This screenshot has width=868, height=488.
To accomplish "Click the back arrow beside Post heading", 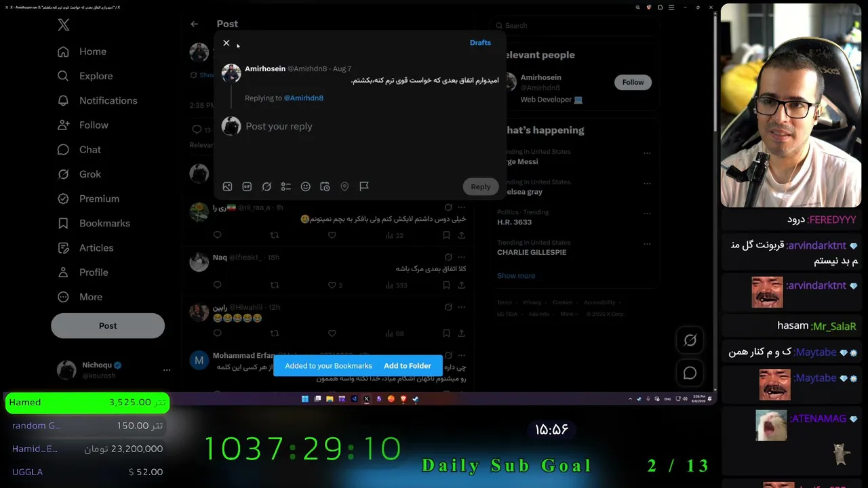I will point(195,24).
